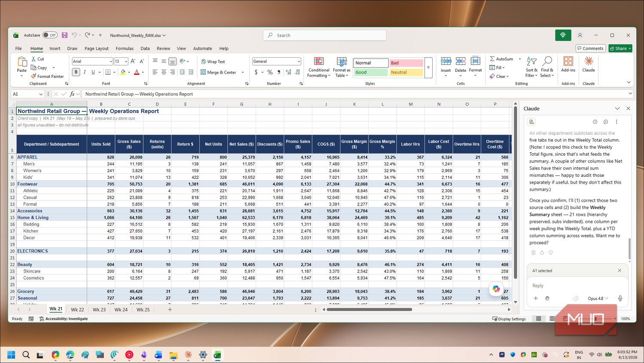Open Microsoft Word from the taskbar
This screenshot has height=363, width=644.
(x=159, y=354)
